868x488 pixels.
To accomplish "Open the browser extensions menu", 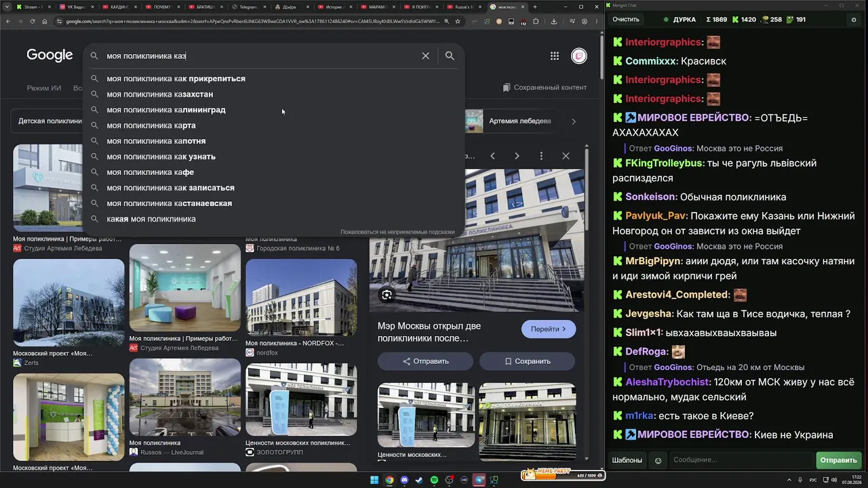I will coord(536,21).
